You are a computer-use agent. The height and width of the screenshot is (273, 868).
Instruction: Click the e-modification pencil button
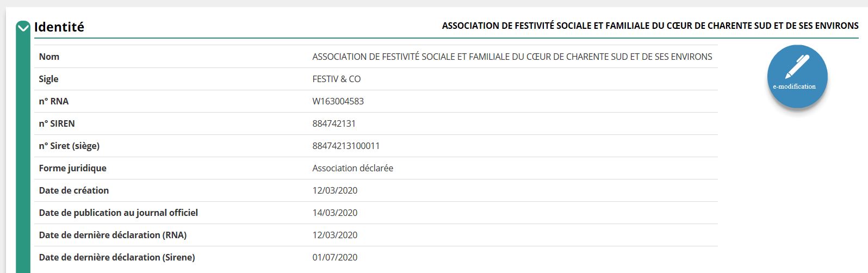point(797,76)
